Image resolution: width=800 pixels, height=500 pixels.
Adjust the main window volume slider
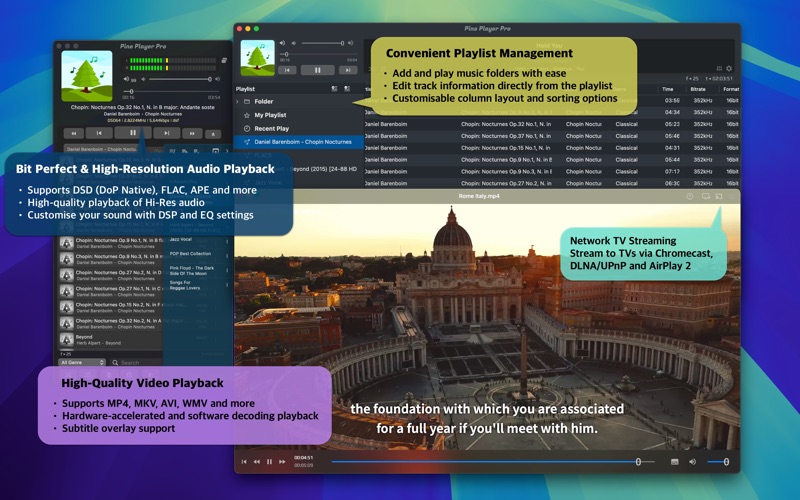[323, 43]
